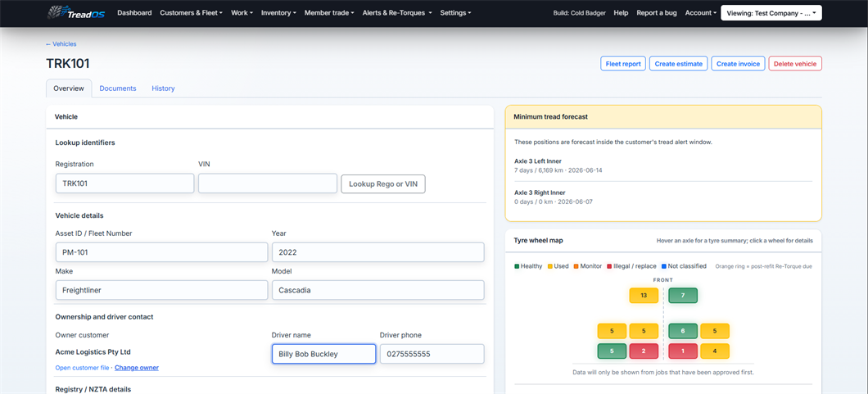Screen dimensions: 868x394
Task: Click the TRK101 page title
Action: (x=67, y=64)
